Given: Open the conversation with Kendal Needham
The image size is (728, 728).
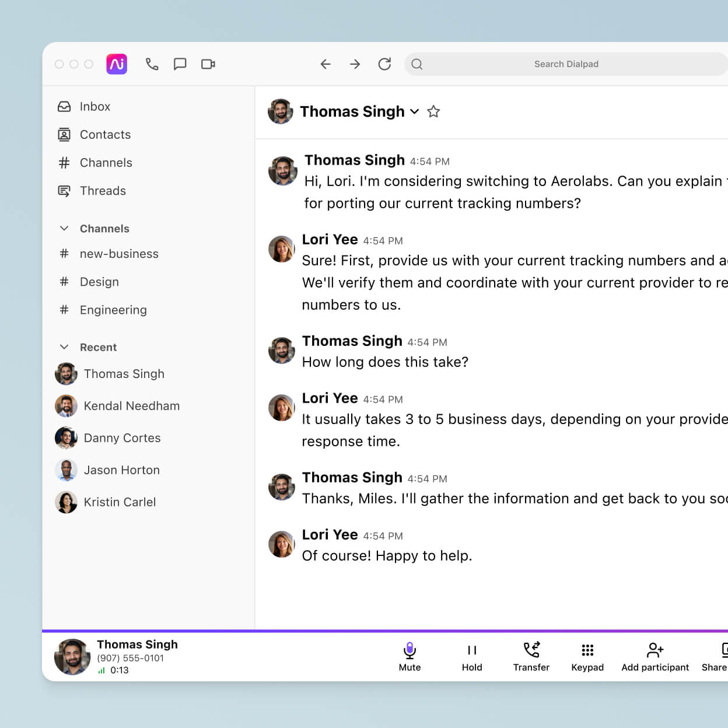Looking at the screenshot, I should pyautogui.click(x=132, y=406).
